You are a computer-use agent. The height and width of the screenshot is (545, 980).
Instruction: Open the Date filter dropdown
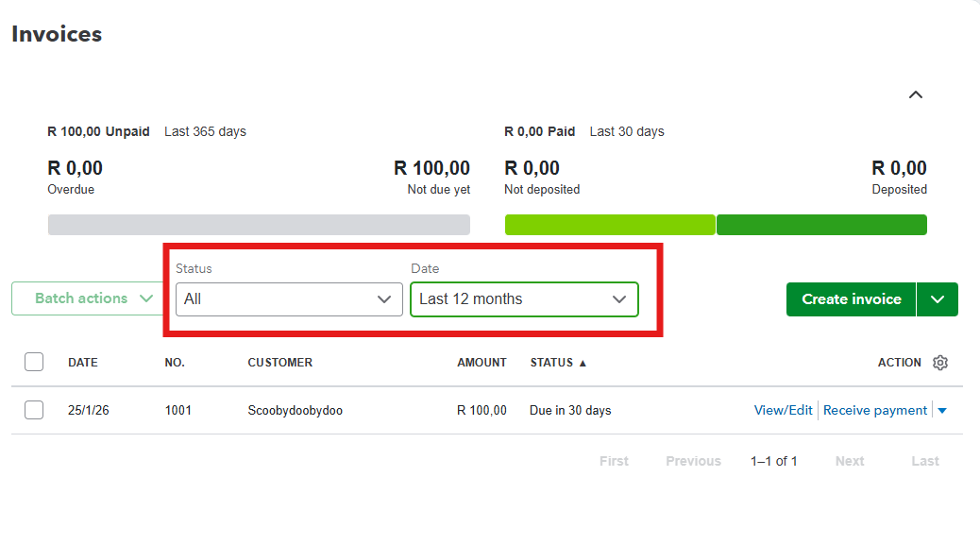[524, 299]
